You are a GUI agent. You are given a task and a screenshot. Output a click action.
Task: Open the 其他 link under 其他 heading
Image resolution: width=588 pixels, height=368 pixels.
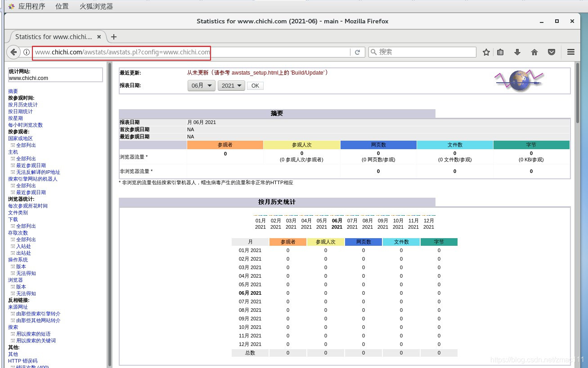click(13, 354)
